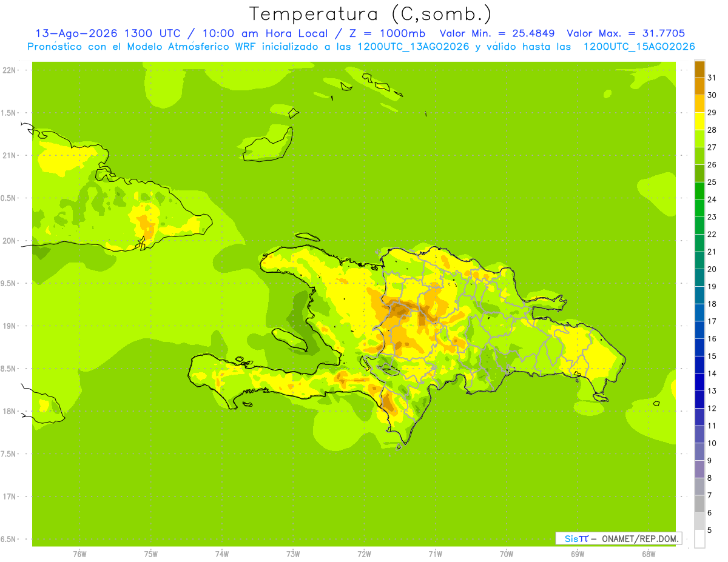The image size is (728, 562).
Task: Click the '20N' latitude label
Action: click(9, 241)
